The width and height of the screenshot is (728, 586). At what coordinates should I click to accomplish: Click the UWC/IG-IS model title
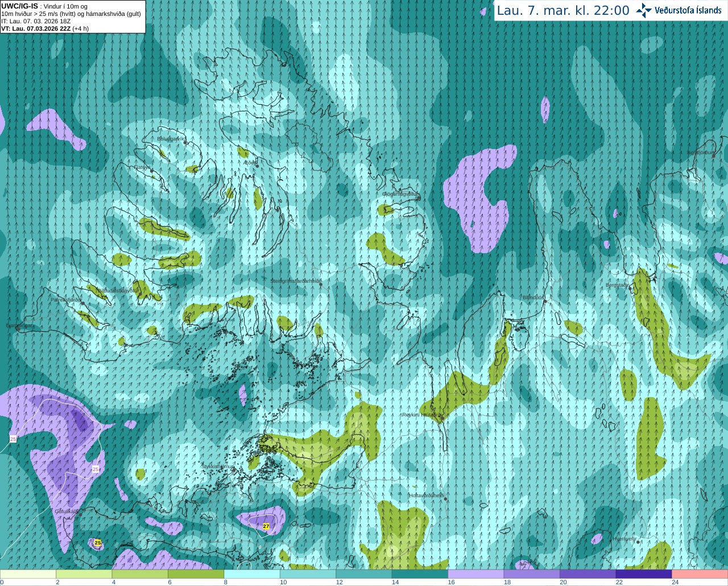coord(20,6)
